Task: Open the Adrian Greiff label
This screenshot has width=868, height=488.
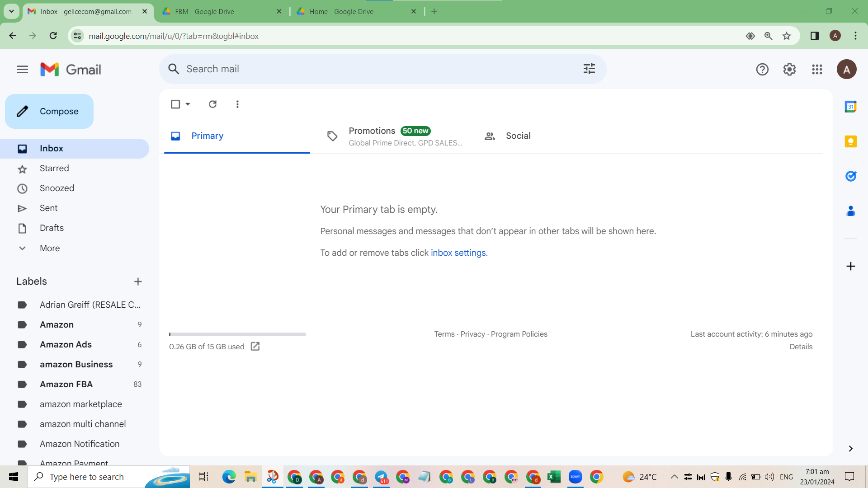Action: [75, 305]
